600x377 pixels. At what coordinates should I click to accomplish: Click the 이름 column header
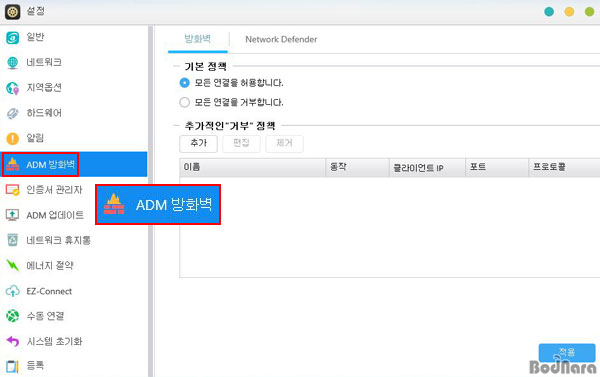253,167
